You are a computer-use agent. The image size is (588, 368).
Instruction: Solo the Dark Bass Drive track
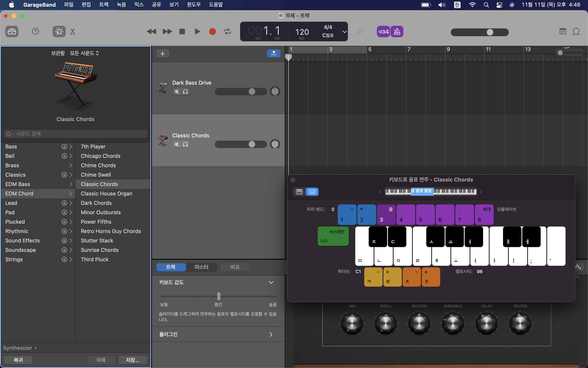coord(185,92)
